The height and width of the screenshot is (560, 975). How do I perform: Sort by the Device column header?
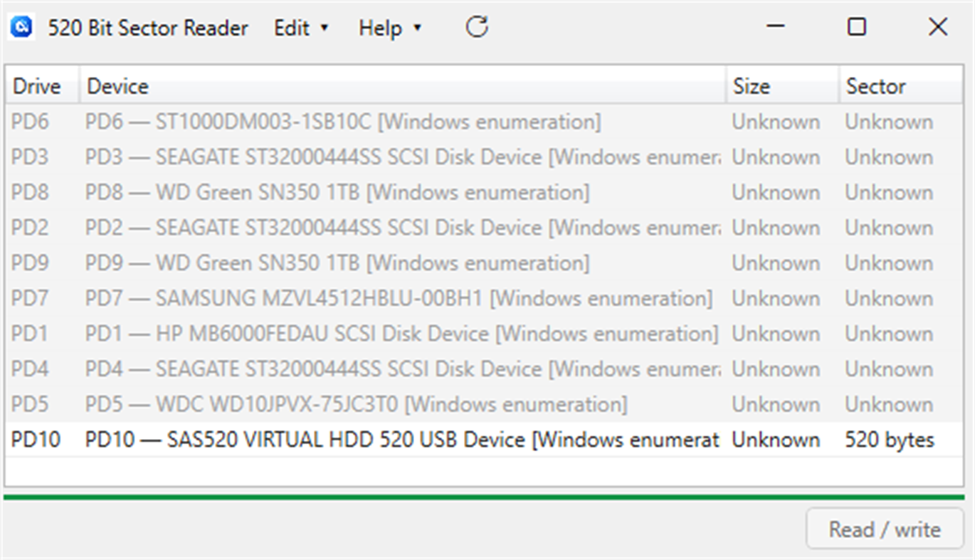(402, 86)
